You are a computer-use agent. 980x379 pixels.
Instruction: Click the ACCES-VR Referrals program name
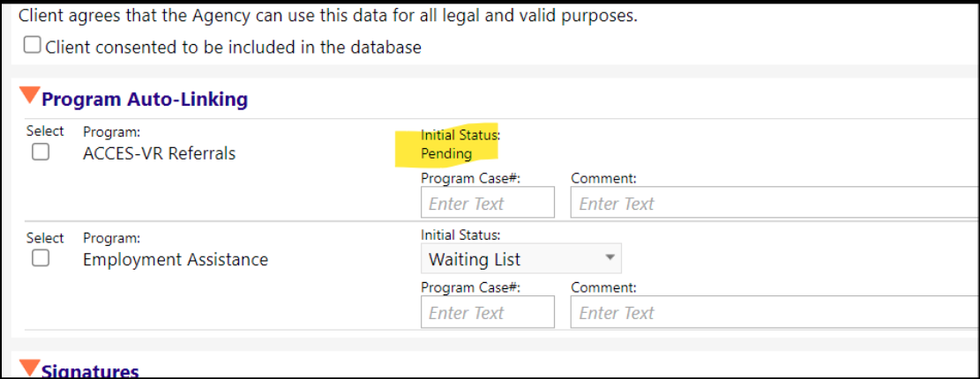point(160,153)
